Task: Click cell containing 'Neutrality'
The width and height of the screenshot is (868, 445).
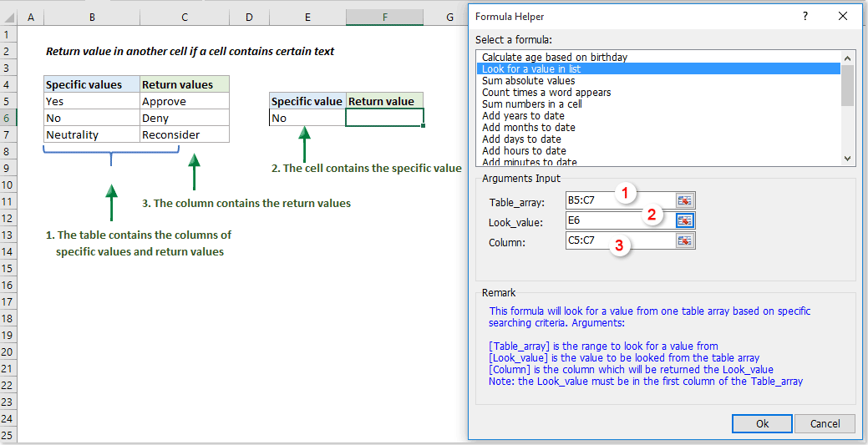Action: 92,134
